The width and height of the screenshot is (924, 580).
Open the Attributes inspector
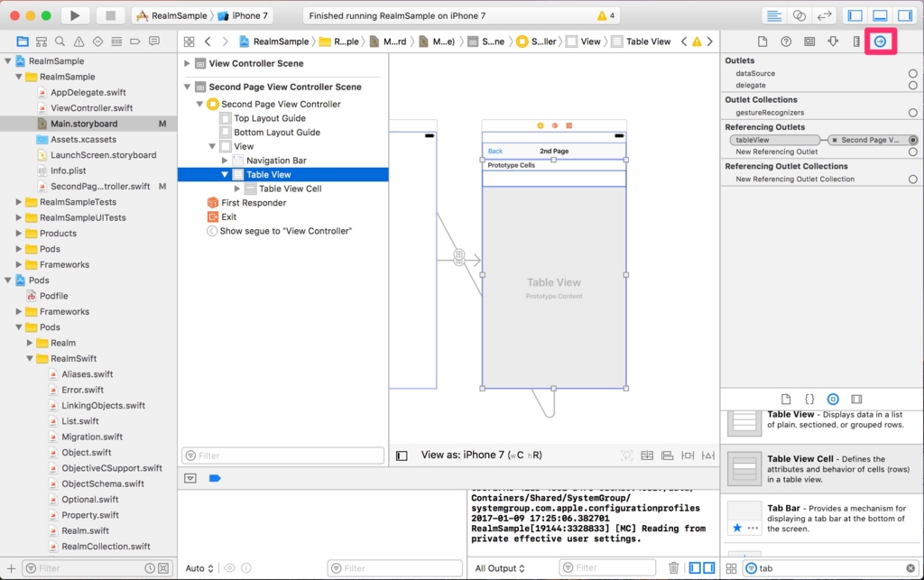click(x=833, y=41)
